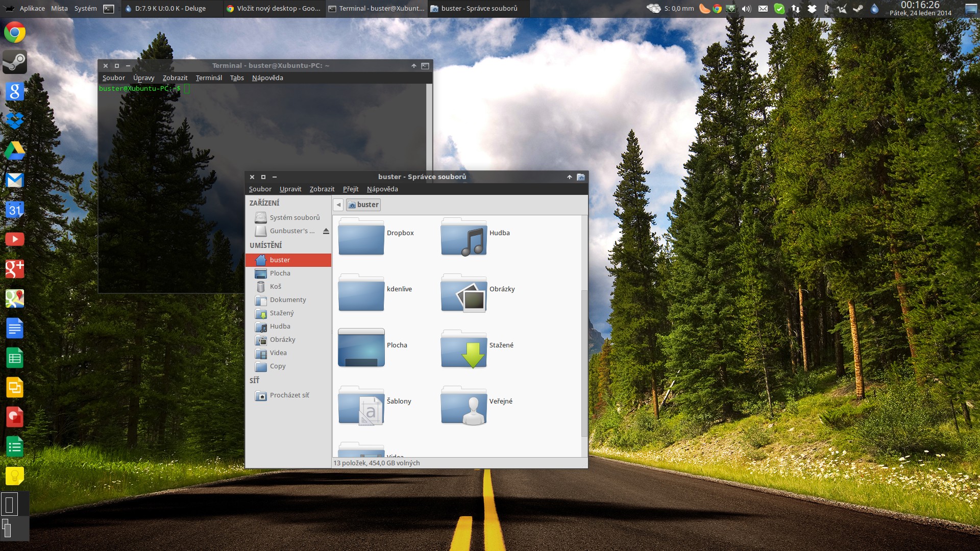
Task: Open the Místa panel menu
Action: point(59,9)
